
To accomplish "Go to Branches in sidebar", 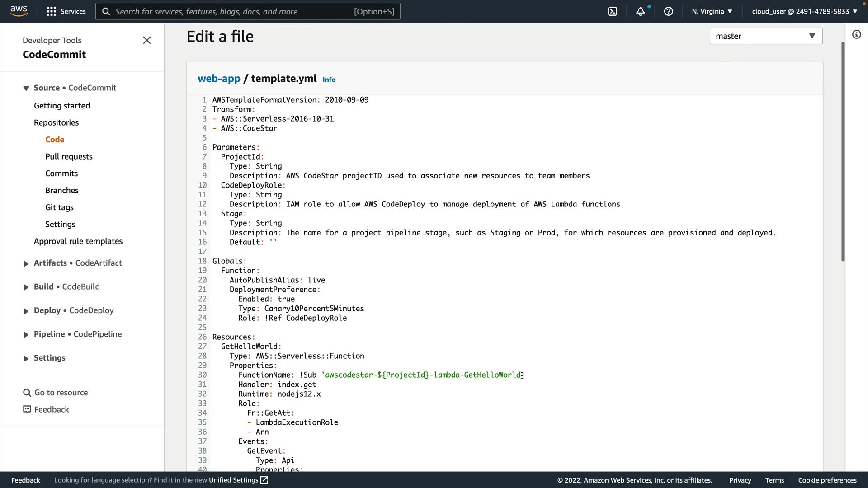I will tap(61, 190).
